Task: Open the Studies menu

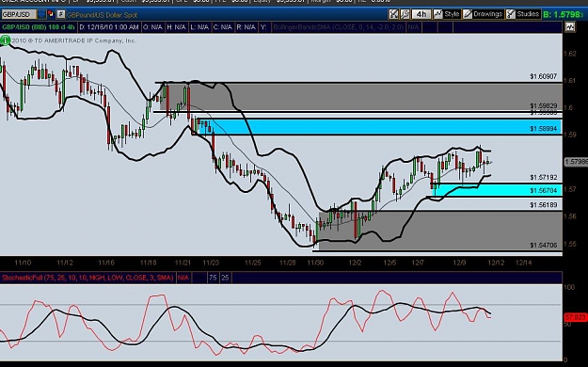Action: point(523,14)
